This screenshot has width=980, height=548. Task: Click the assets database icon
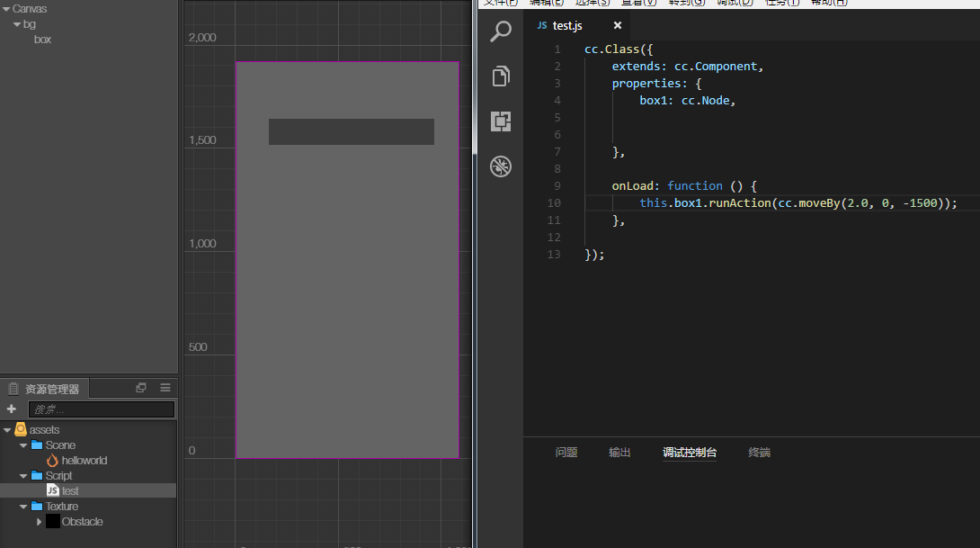(x=21, y=429)
